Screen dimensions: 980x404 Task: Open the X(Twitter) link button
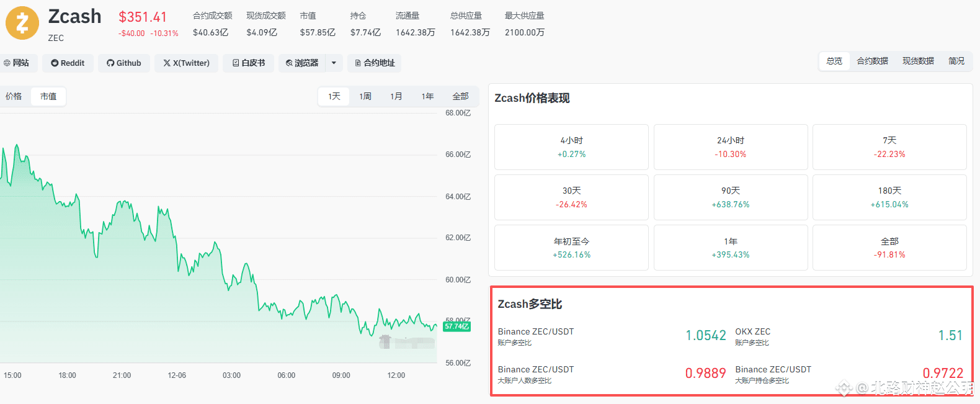click(x=186, y=63)
